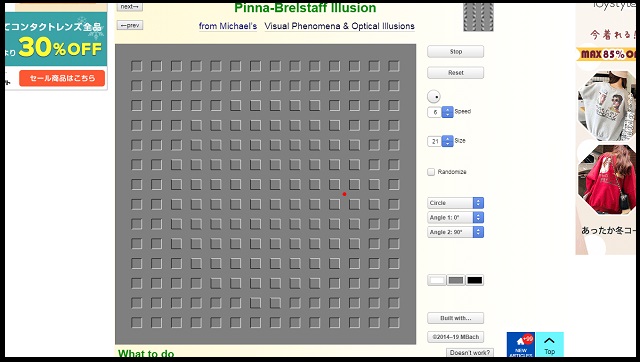Stop the animation
Screen dimensions: 640x362
[x=456, y=52]
